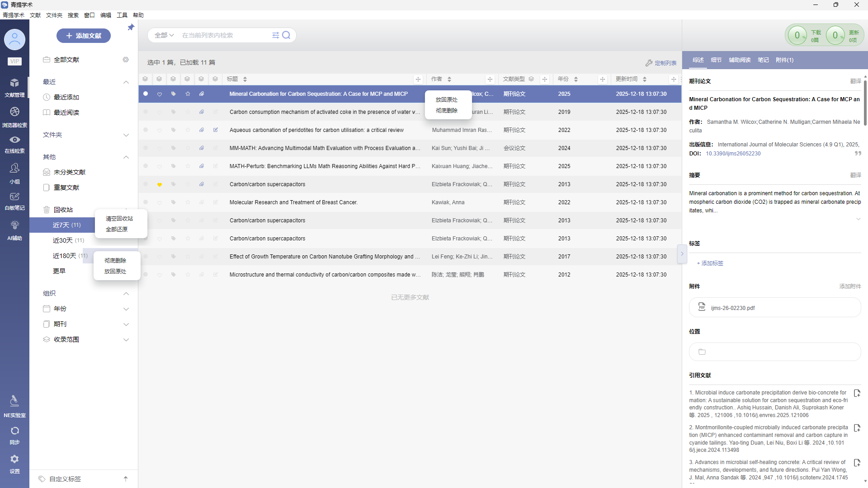Toggle the star on the Mineral Carbonation row

pos(188,94)
